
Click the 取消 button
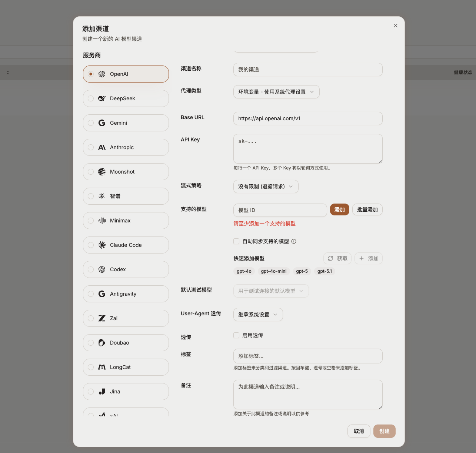click(x=359, y=431)
